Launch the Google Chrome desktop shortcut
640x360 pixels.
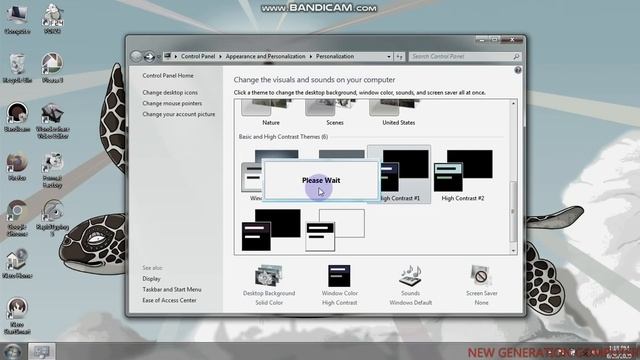(17, 218)
